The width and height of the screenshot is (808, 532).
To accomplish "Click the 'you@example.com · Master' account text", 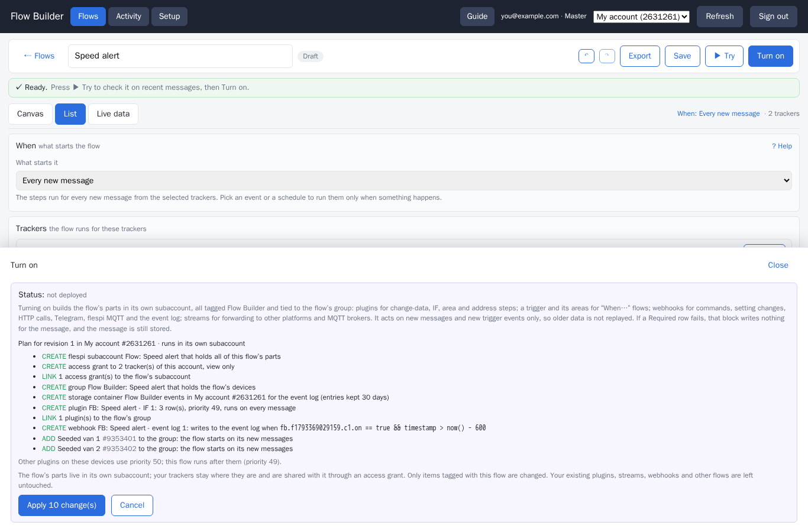I will tap(544, 17).
